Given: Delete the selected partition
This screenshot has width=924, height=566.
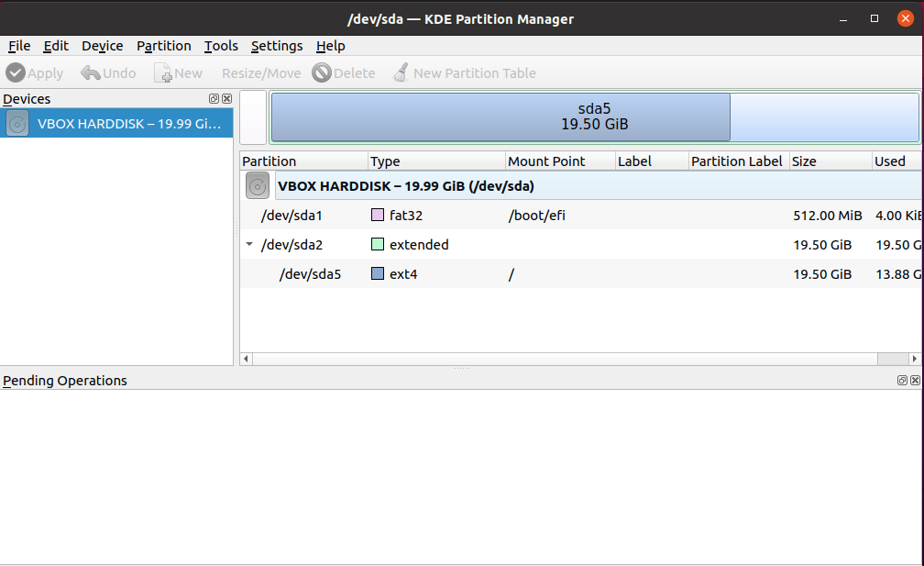Looking at the screenshot, I should tap(344, 73).
